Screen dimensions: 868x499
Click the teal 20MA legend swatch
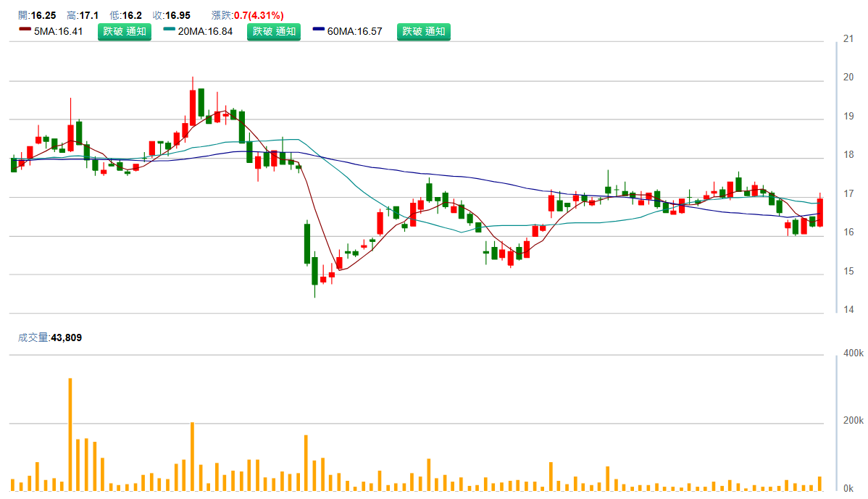point(170,30)
